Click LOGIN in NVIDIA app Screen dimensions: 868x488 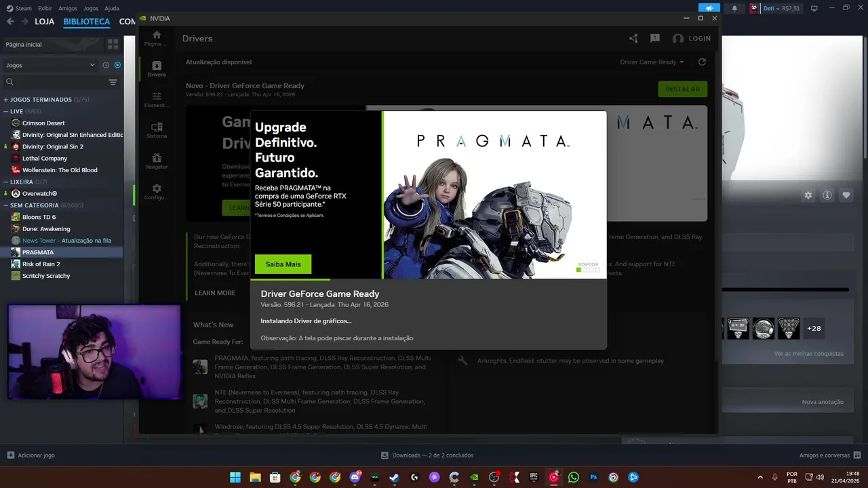692,39
